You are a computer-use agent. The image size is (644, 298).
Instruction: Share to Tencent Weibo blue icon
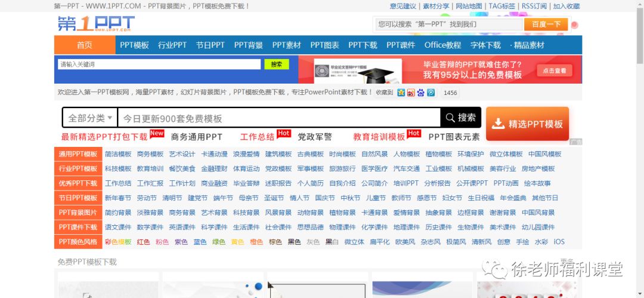pyautogui.click(x=431, y=93)
